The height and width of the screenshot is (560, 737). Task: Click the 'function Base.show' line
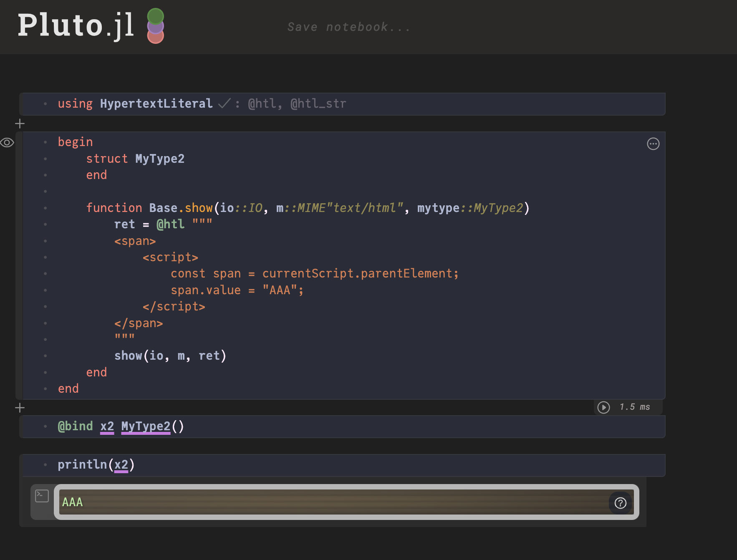point(308,208)
